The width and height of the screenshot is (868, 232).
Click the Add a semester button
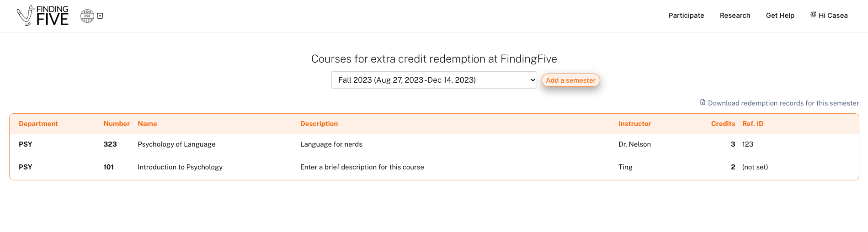point(570,80)
